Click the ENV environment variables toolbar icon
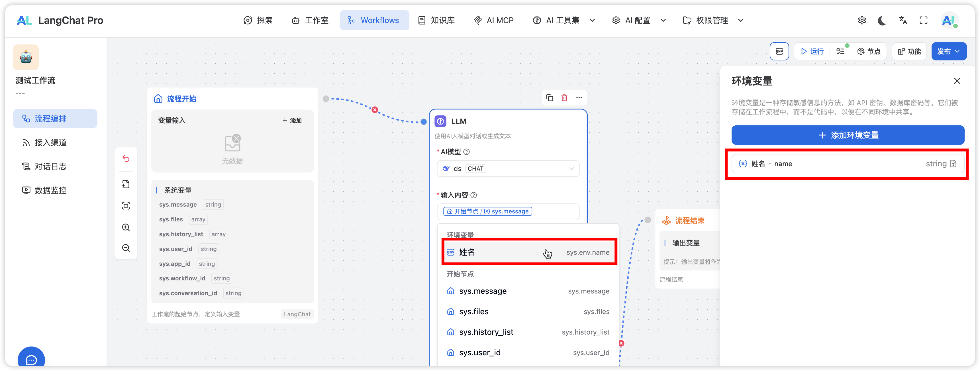 pyautogui.click(x=779, y=51)
